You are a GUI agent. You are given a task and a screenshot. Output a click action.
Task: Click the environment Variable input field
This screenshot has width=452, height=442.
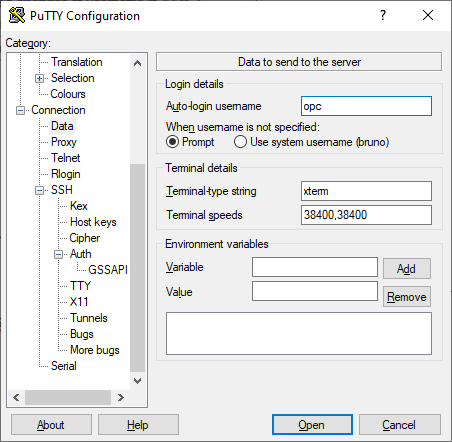[x=315, y=267]
